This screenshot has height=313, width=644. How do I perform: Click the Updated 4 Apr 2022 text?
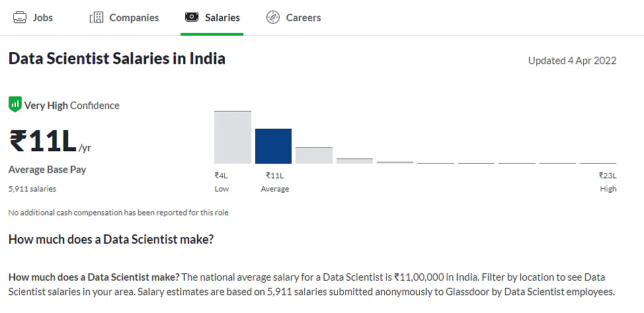(572, 61)
